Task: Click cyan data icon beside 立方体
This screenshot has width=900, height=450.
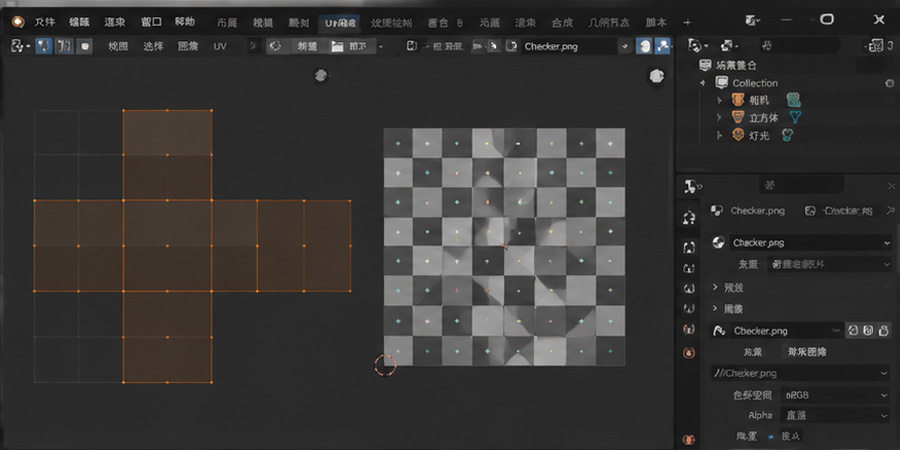Action: tap(796, 118)
